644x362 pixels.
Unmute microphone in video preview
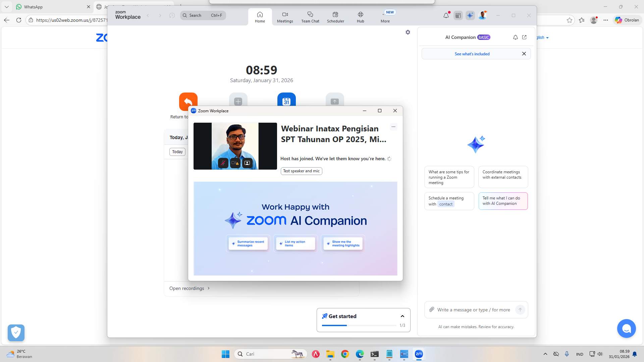[x=223, y=163]
